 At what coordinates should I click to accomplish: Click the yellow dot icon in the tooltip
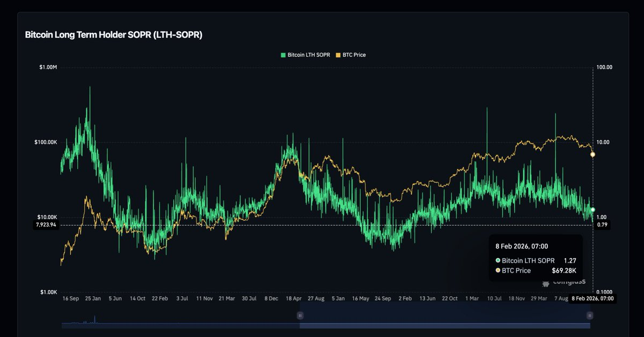point(497,270)
